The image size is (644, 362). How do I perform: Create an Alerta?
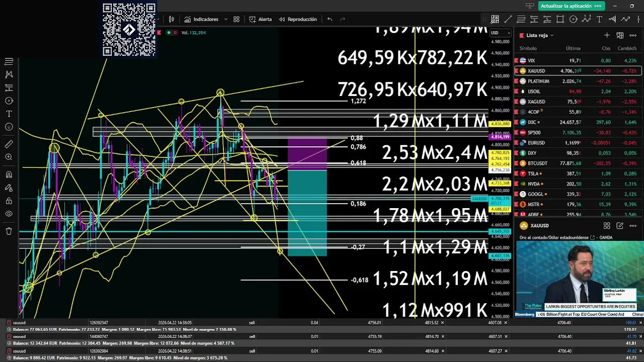tap(260, 19)
